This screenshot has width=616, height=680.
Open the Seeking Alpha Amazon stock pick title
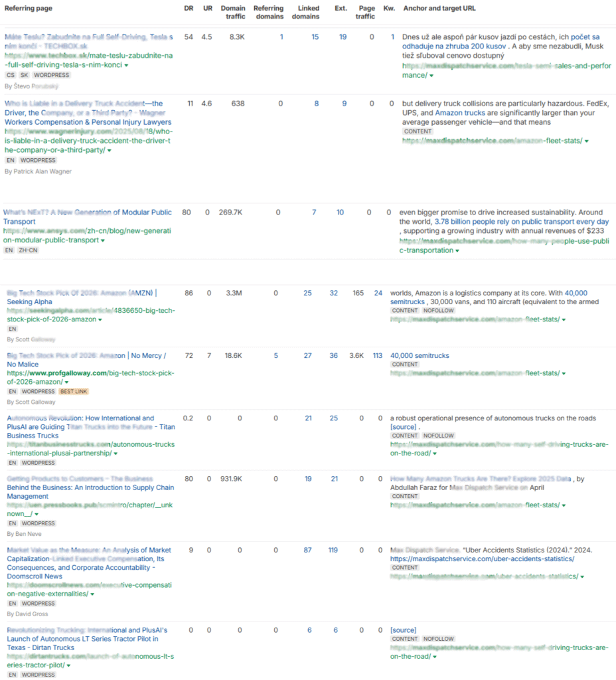pyautogui.click(x=82, y=297)
